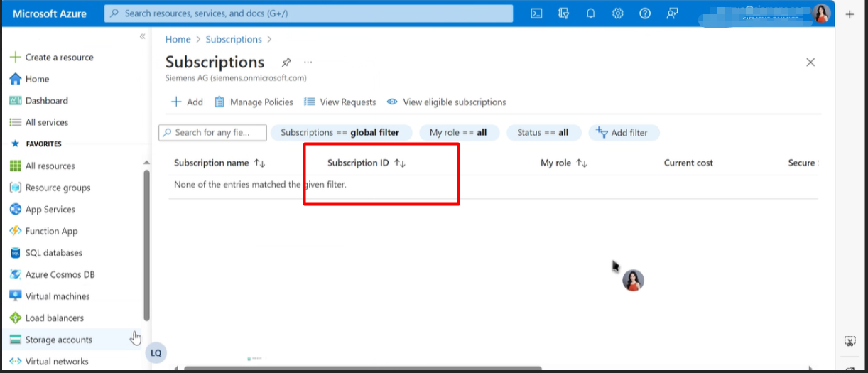Open the ellipsis more options menu

click(308, 63)
